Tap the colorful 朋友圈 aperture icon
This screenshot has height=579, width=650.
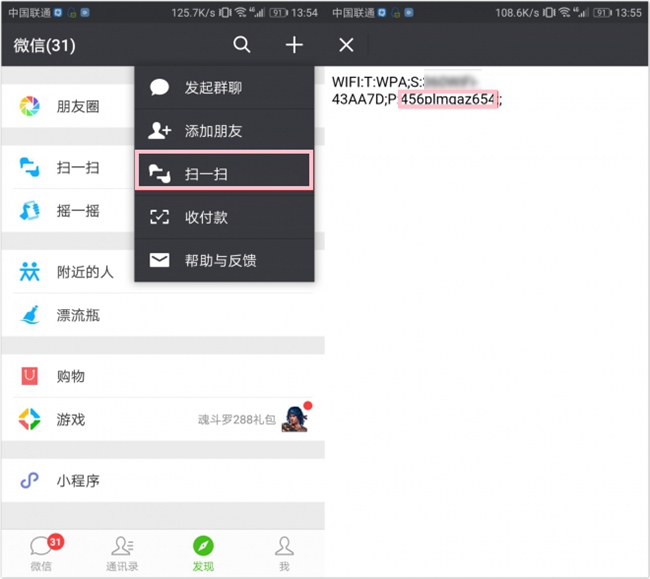29,106
